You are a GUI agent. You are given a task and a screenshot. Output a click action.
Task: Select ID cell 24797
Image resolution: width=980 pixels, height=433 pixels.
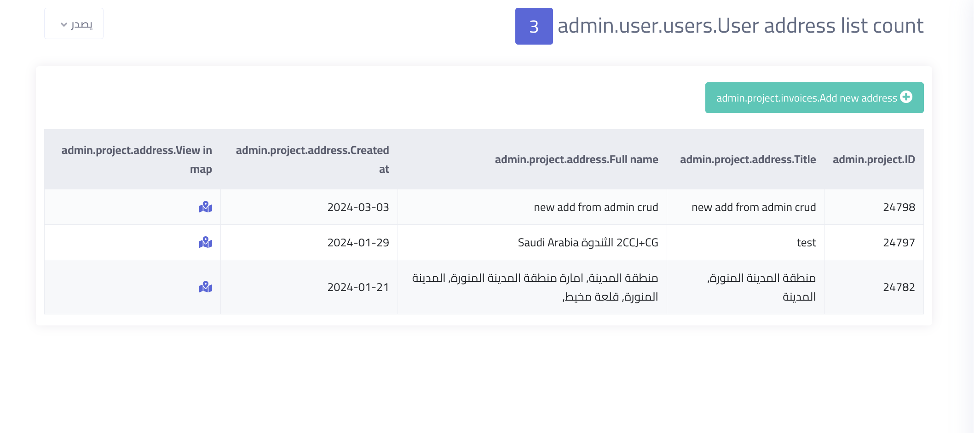(899, 243)
